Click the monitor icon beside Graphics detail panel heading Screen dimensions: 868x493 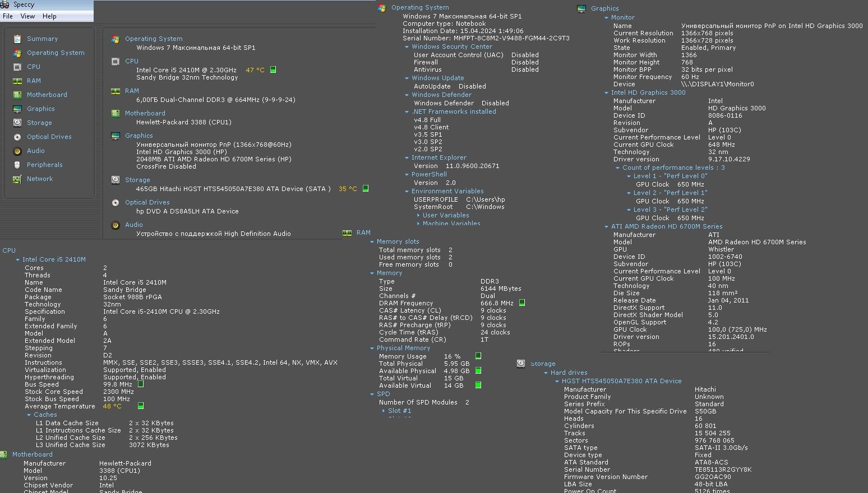pos(581,8)
